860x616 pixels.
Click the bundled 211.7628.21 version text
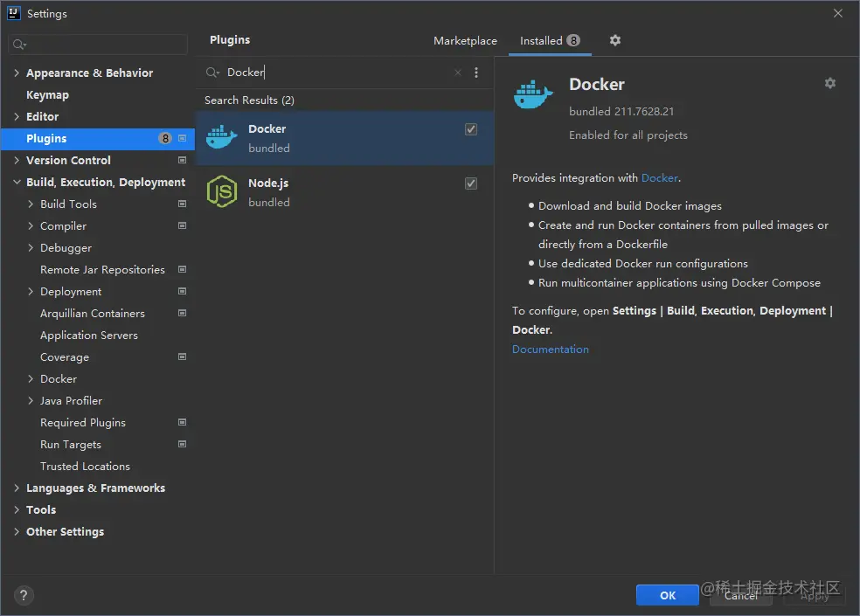[x=621, y=111]
